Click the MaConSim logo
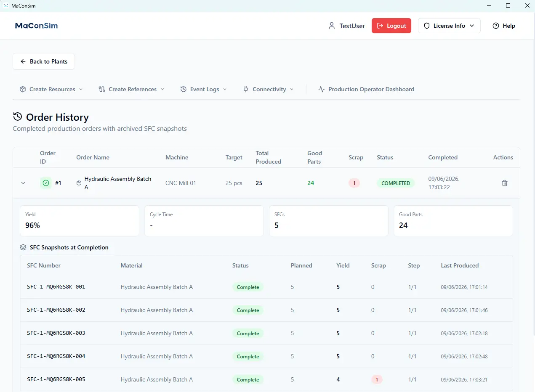This screenshot has width=535, height=392. [x=36, y=26]
